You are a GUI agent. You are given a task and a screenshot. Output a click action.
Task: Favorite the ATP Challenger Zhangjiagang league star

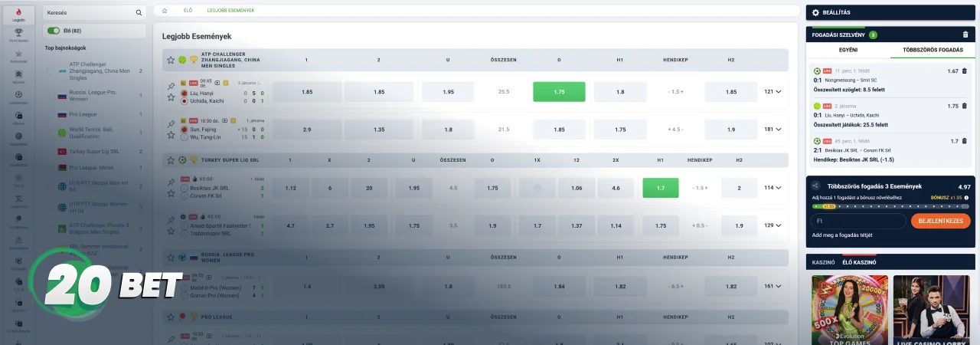click(171, 60)
